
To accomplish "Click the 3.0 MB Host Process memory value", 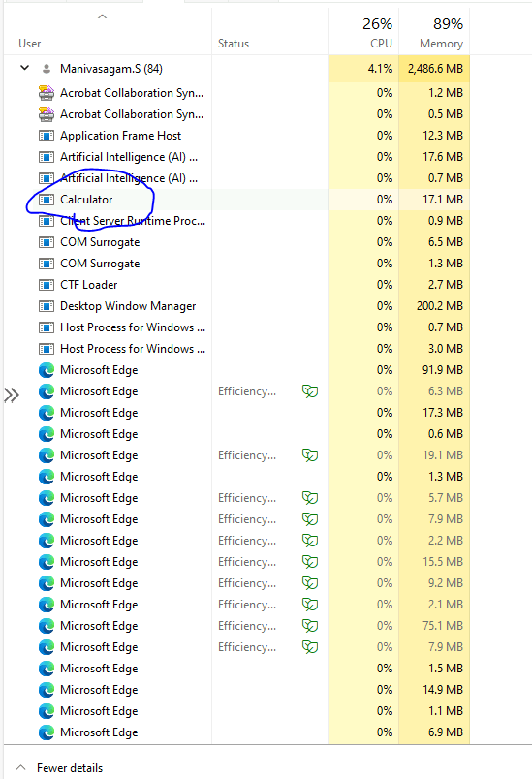I will tap(446, 349).
